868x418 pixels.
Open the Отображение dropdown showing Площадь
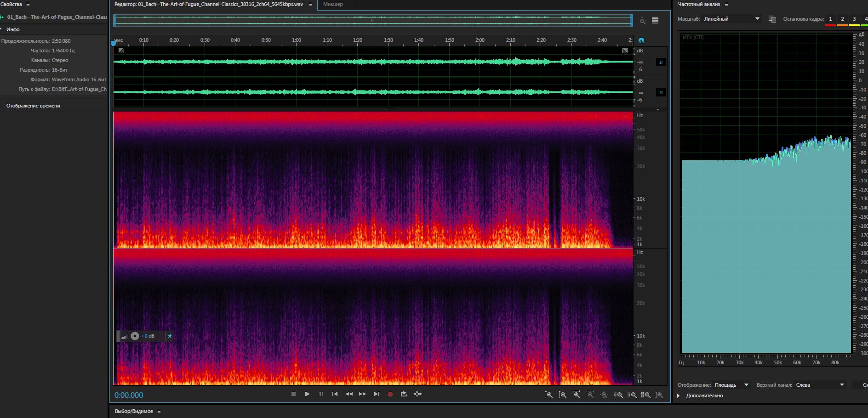point(731,385)
